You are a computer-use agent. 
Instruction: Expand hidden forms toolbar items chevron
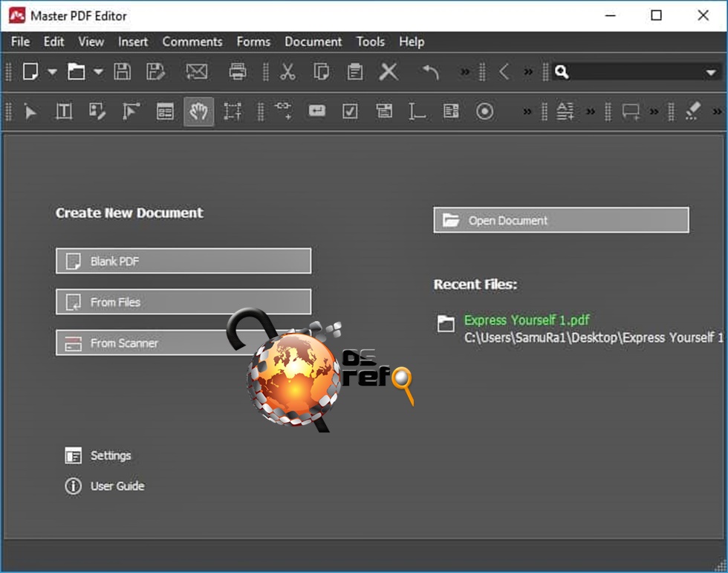[527, 112]
